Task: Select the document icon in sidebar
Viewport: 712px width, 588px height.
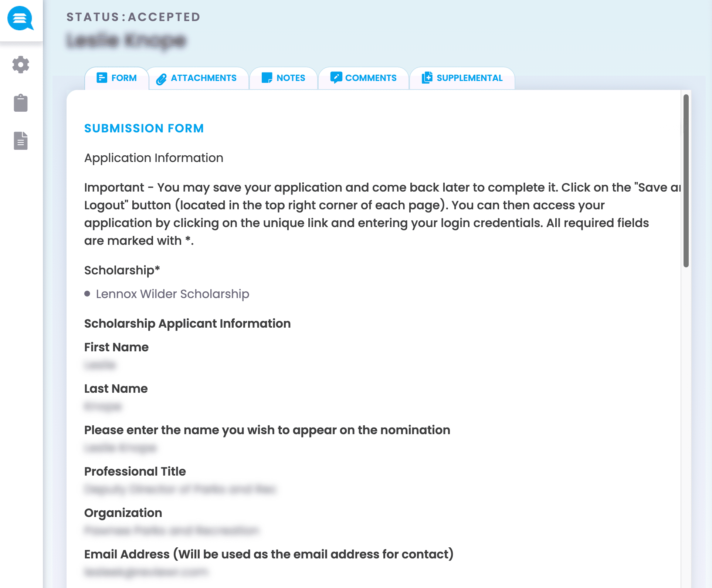Action: pyautogui.click(x=21, y=141)
